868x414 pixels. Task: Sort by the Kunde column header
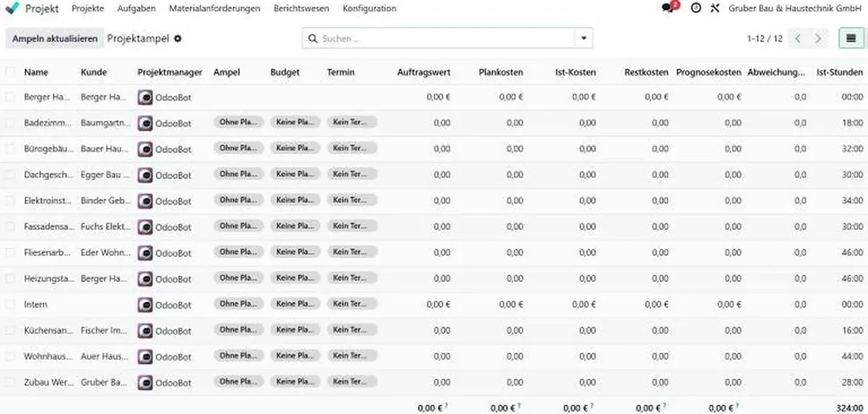(x=93, y=72)
